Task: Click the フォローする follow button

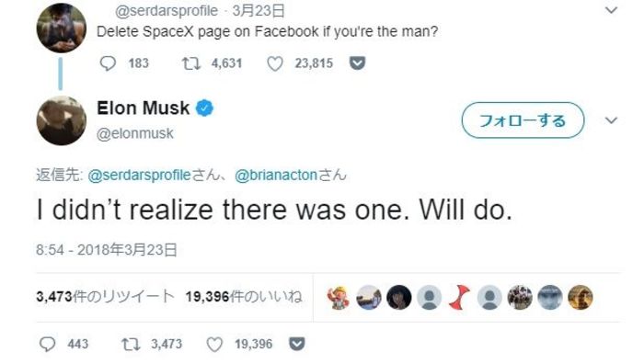Action: coord(523,120)
